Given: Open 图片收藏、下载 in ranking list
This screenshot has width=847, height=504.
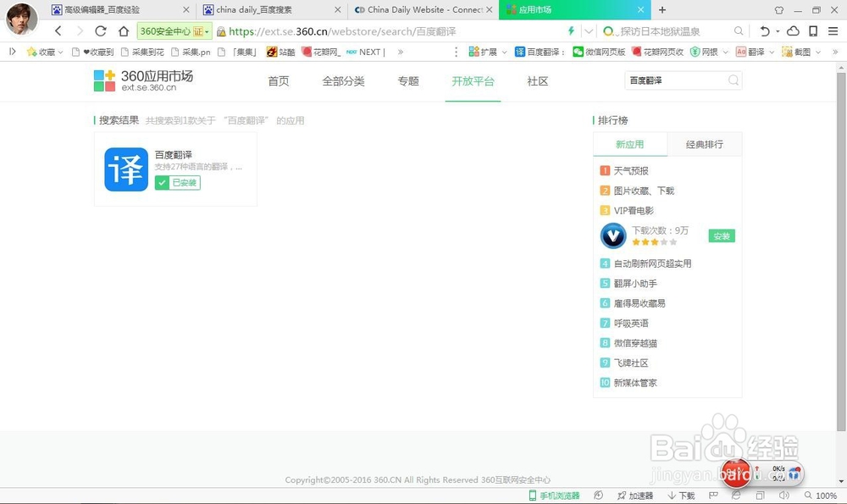Looking at the screenshot, I should [x=644, y=191].
